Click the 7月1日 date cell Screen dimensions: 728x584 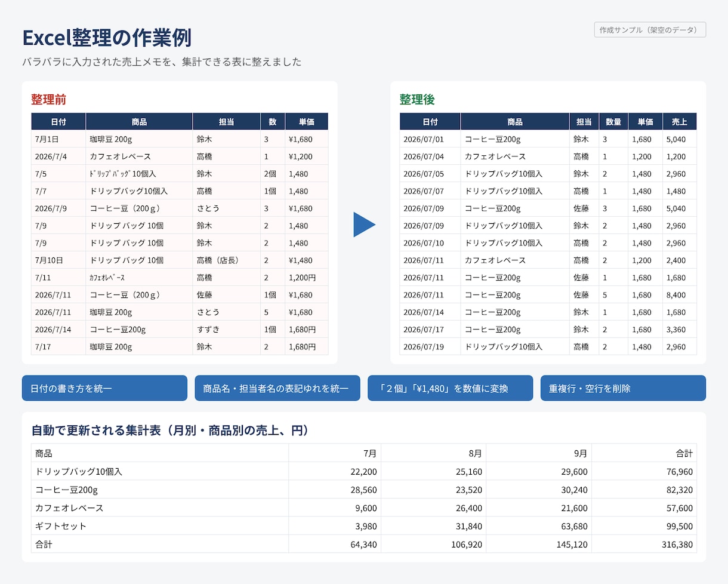58,139
